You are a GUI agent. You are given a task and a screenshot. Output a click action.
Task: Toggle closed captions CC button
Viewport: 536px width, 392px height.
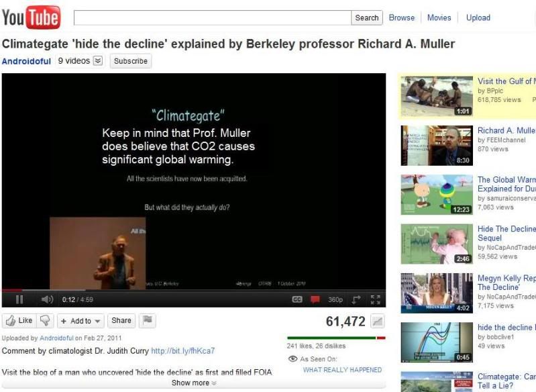coord(297,299)
